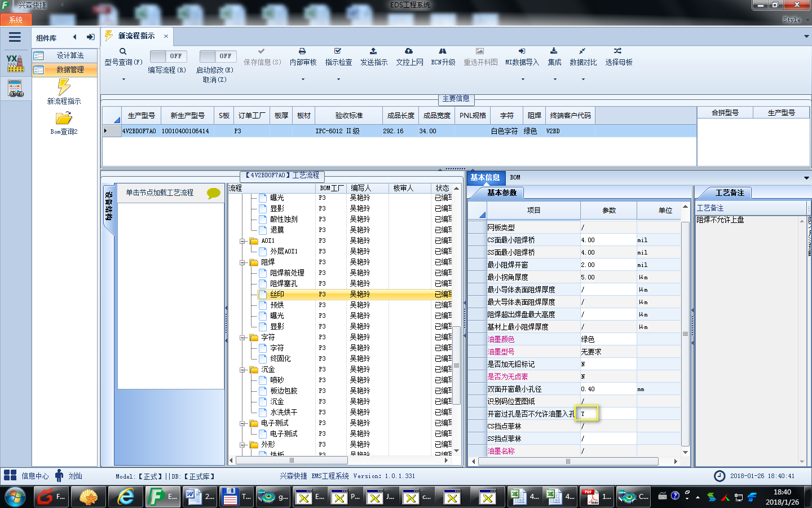Select 阻焊塞孔 process tree node
The image size is (812, 508).
pyautogui.click(x=284, y=283)
